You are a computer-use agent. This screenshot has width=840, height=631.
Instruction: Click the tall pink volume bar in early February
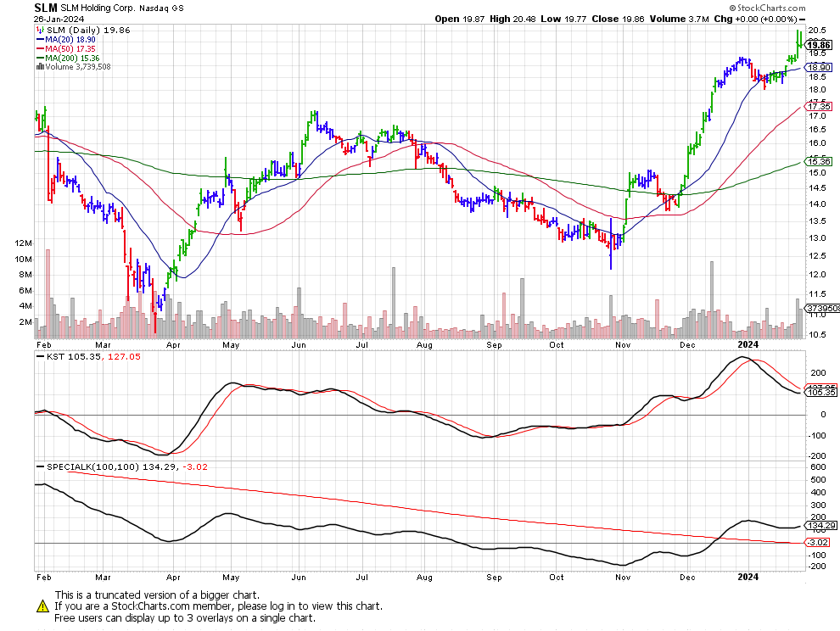[x=48, y=294]
